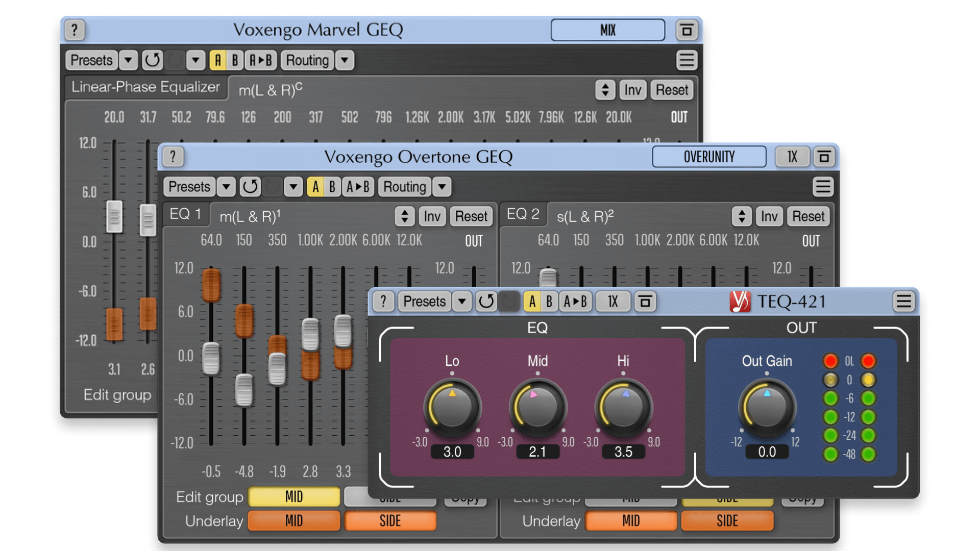Click the help question-mark icon on Marvel GEQ
Screen dimensions: 980x551
(76, 30)
